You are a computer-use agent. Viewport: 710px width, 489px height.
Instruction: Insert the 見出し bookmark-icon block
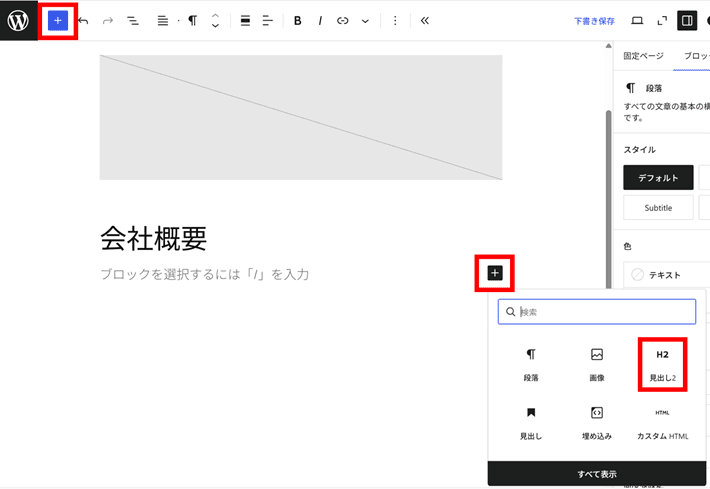coord(531,423)
